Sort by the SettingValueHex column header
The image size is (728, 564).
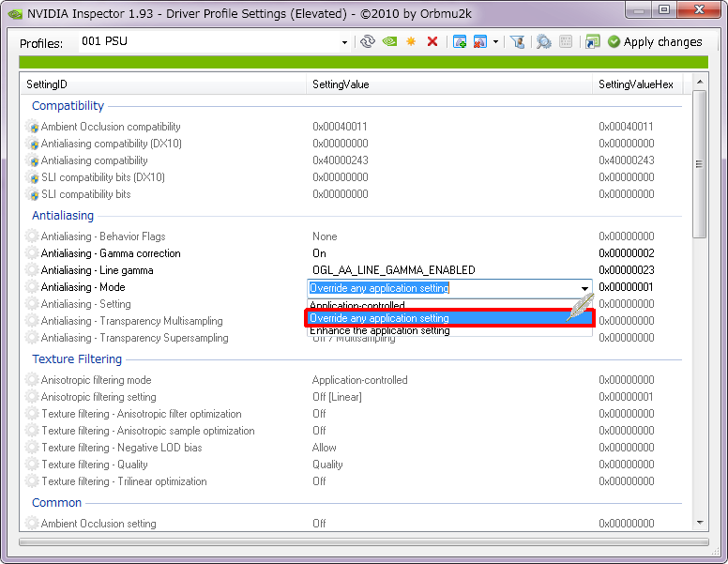pyautogui.click(x=637, y=84)
